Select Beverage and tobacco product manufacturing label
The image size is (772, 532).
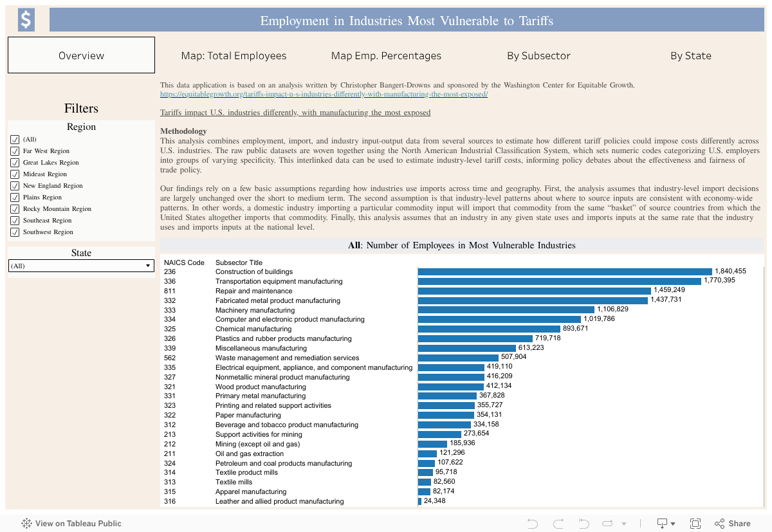tap(287, 425)
